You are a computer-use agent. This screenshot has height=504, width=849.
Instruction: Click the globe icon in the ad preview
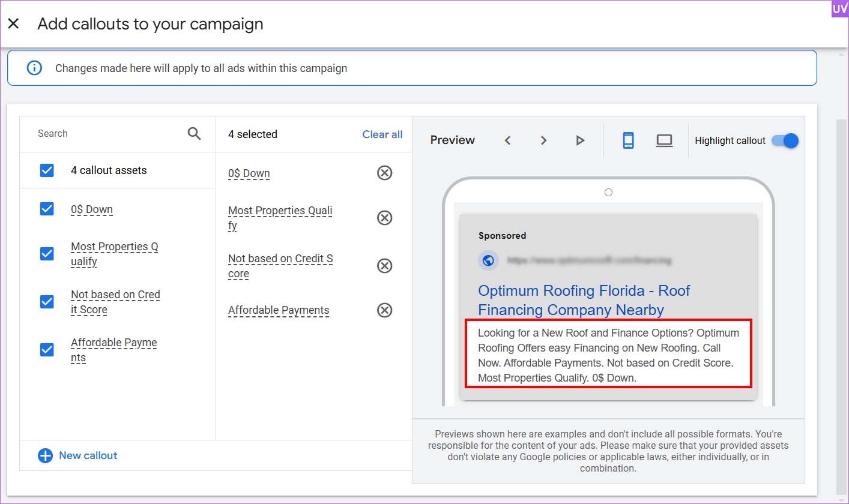tap(488, 260)
